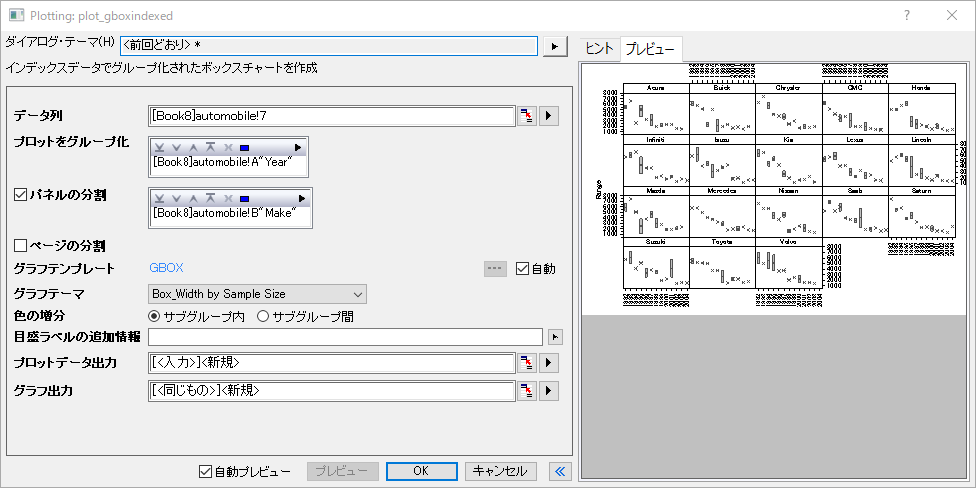Move down icon in パネルの分割 list
976x488 pixels.
tap(176, 199)
